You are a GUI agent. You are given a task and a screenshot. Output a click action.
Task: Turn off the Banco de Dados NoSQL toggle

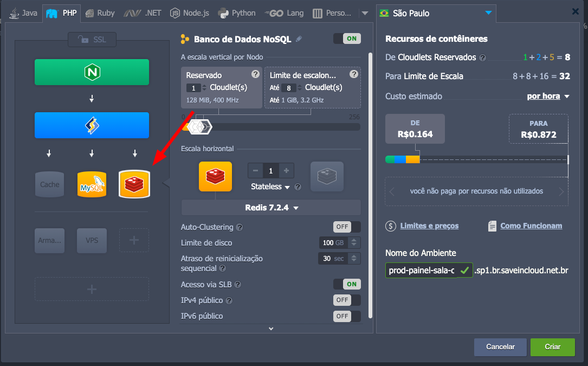347,38
